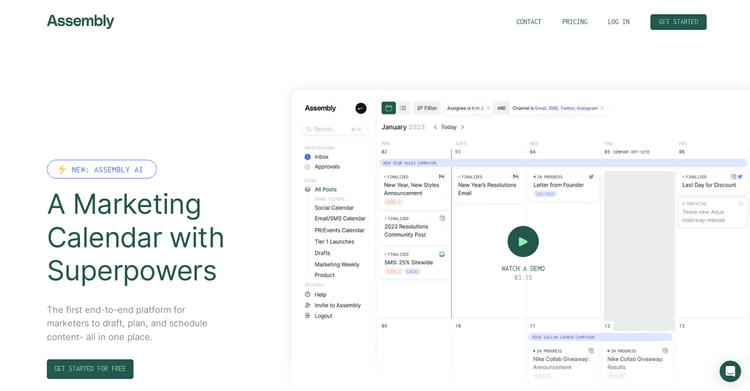The height and width of the screenshot is (391, 750).
Task: Remove the Assignee is Kim J. filter
Action: coord(488,108)
